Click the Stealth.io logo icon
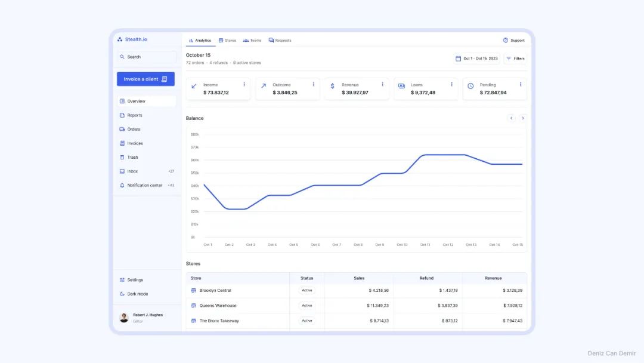Screen dimensions: 644x363 click(x=120, y=39)
